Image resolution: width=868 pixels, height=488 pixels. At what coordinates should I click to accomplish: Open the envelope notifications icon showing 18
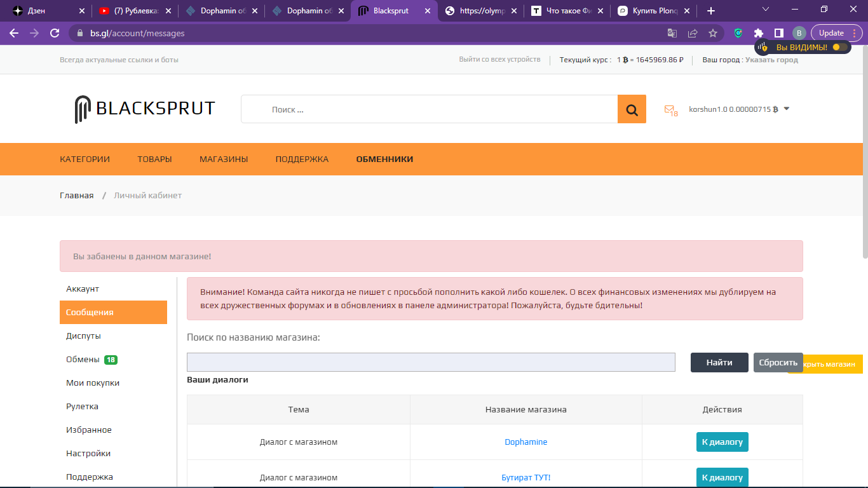pos(671,111)
